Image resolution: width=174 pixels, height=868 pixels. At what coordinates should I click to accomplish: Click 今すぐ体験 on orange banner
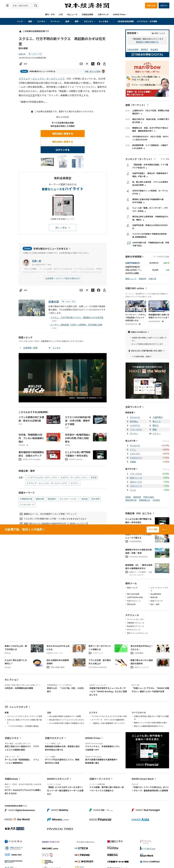[x=153, y=529]
